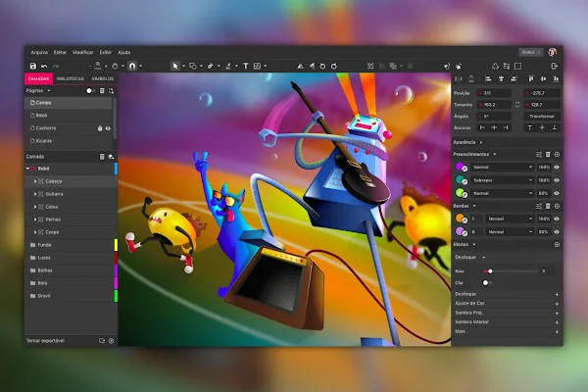Expand the Cabeça layer
The width and height of the screenshot is (588, 392).
(x=35, y=181)
